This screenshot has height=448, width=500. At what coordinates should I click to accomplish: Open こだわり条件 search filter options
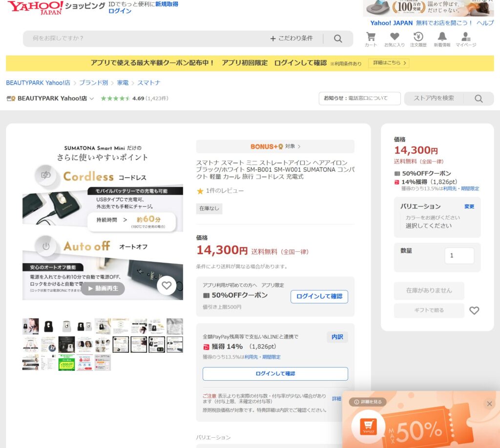(292, 39)
